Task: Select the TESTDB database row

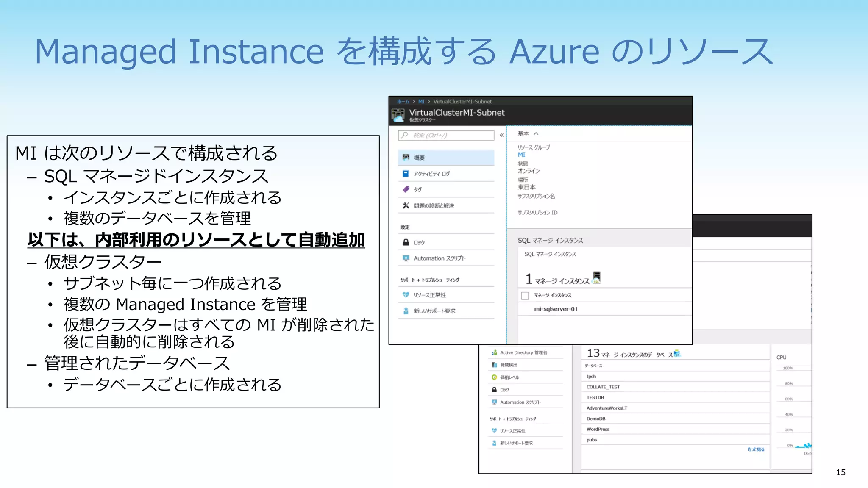Action: [675, 397]
